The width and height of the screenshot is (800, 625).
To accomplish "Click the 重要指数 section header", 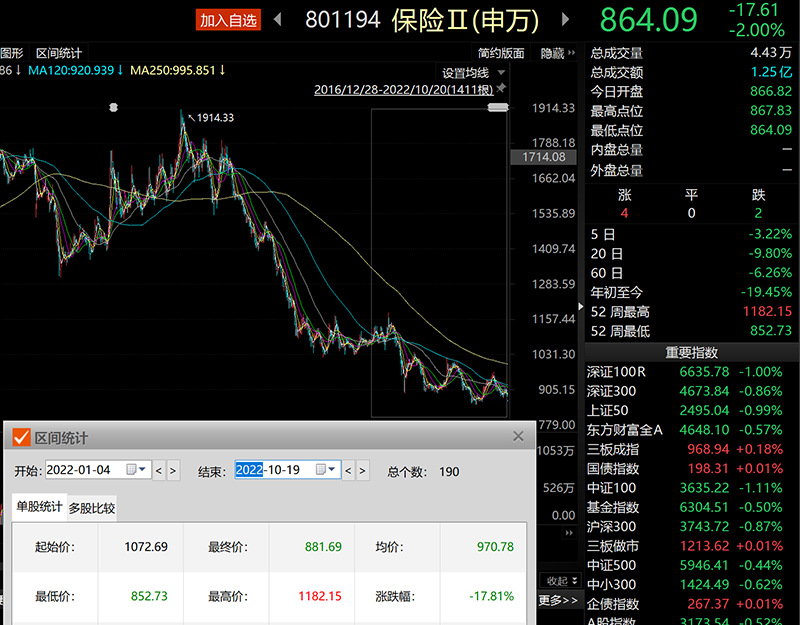I will pyautogui.click(x=692, y=353).
